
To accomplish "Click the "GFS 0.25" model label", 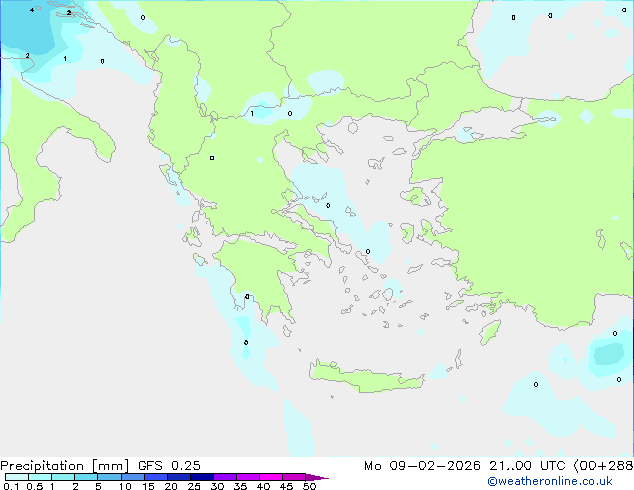I will point(169,466).
